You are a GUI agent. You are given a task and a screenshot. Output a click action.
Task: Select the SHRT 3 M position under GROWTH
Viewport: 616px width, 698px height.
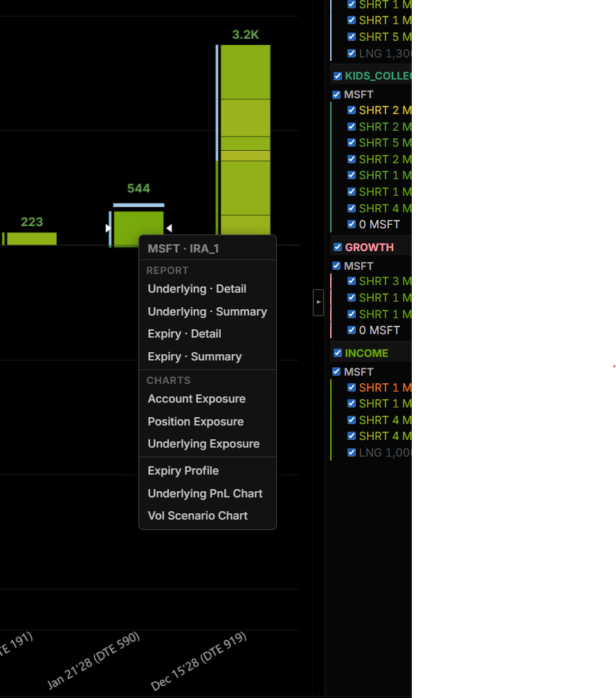coord(385,282)
